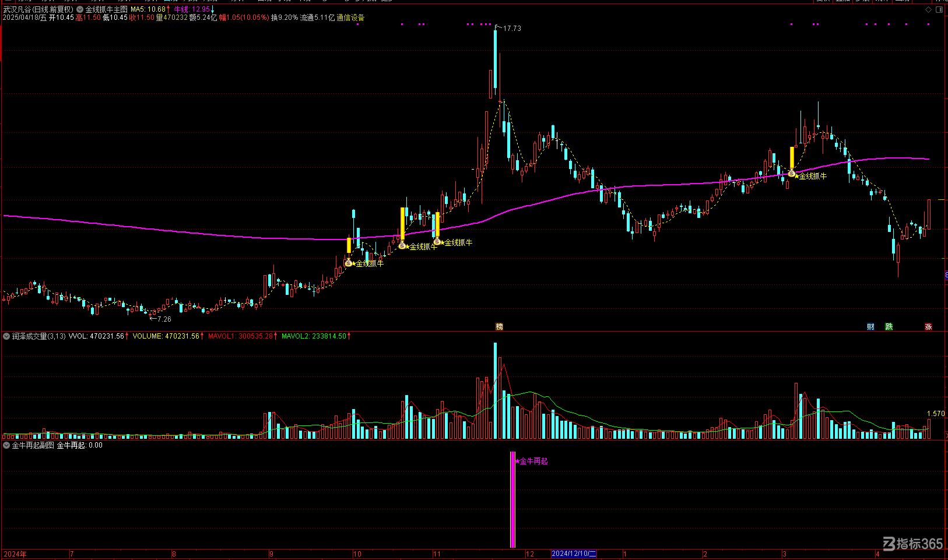Click month 10 on the time axis
Viewport: 948px width, 560px height.
[357, 554]
